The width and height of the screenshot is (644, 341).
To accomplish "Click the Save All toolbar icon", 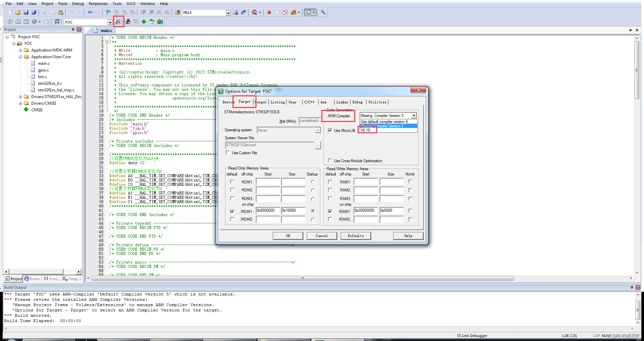I will [34, 12].
